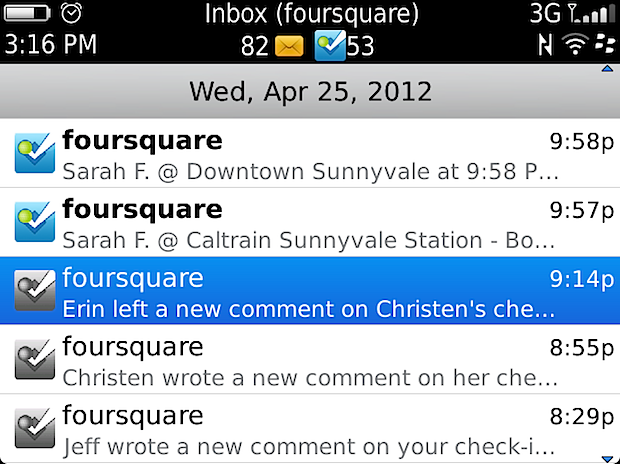Tap the alarm clock icon

(x=71, y=13)
